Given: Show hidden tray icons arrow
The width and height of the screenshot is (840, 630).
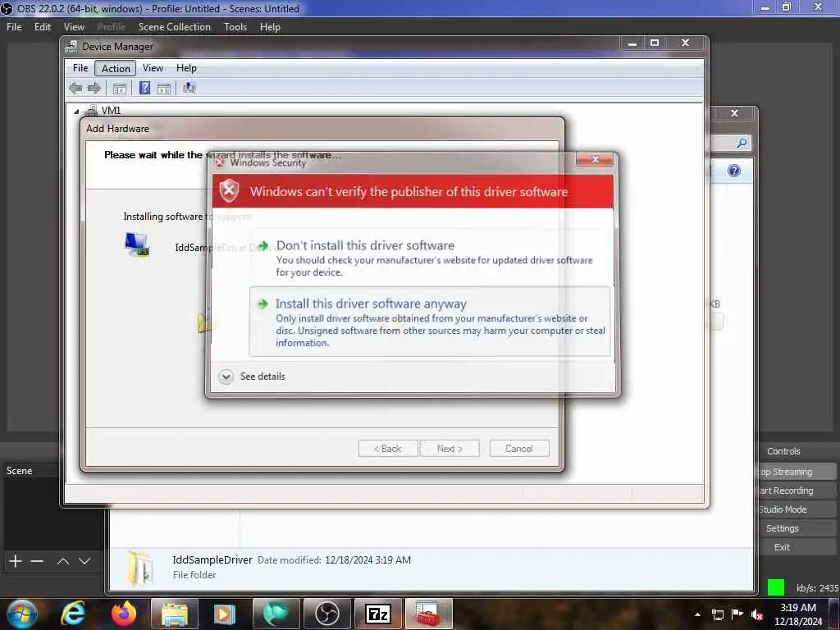Looking at the screenshot, I should 697,614.
